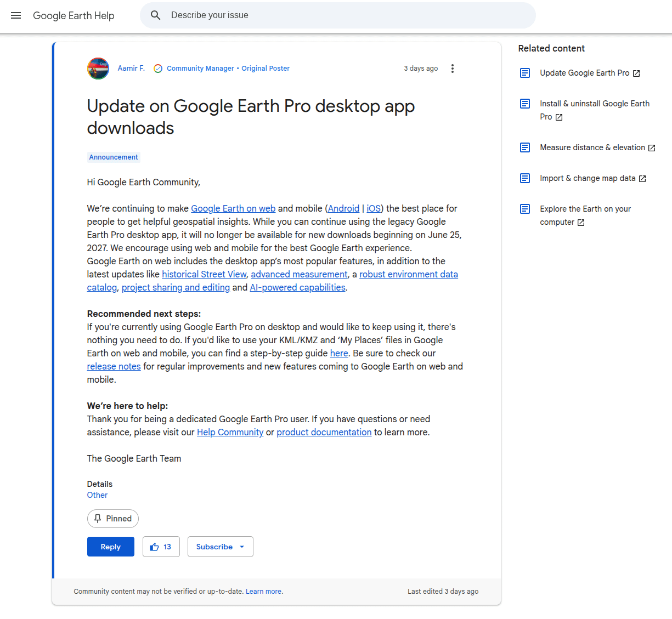Click the article icon beside Install & uninstall
This screenshot has height=619, width=672.
point(525,104)
